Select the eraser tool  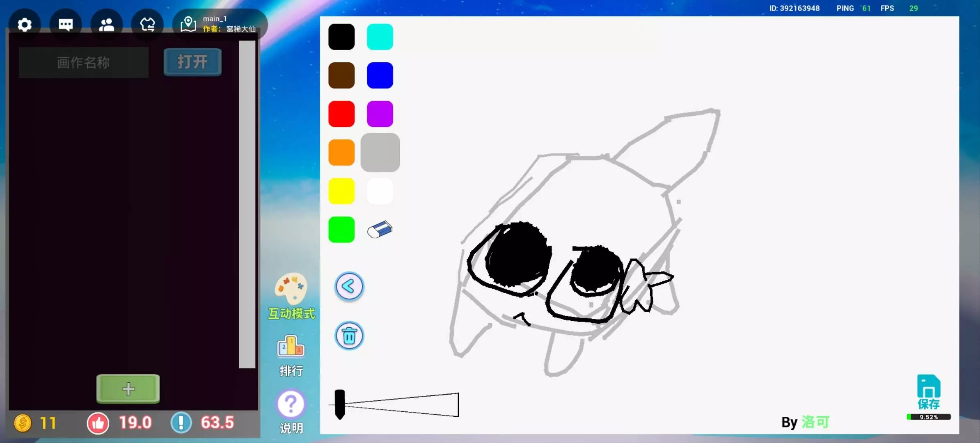[x=380, y=230]
